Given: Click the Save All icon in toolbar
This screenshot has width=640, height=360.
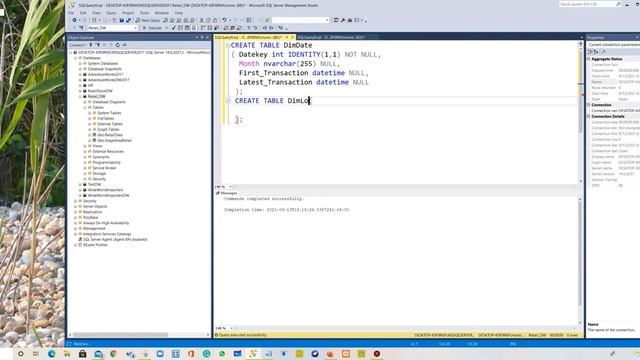Looking at the screenshot, I should tap(128, 20).
